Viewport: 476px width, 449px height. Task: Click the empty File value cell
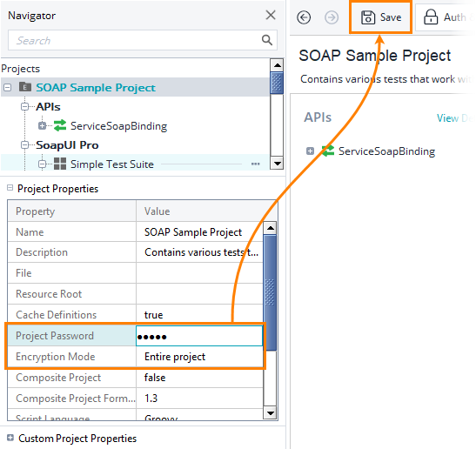[x=200, y=273]
